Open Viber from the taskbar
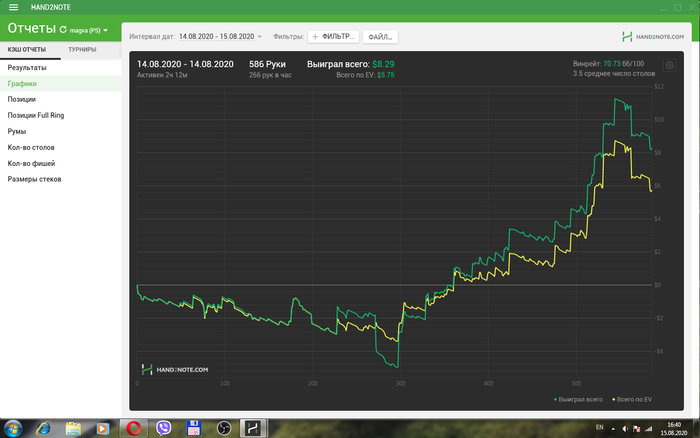 click(x=164, y=429)
